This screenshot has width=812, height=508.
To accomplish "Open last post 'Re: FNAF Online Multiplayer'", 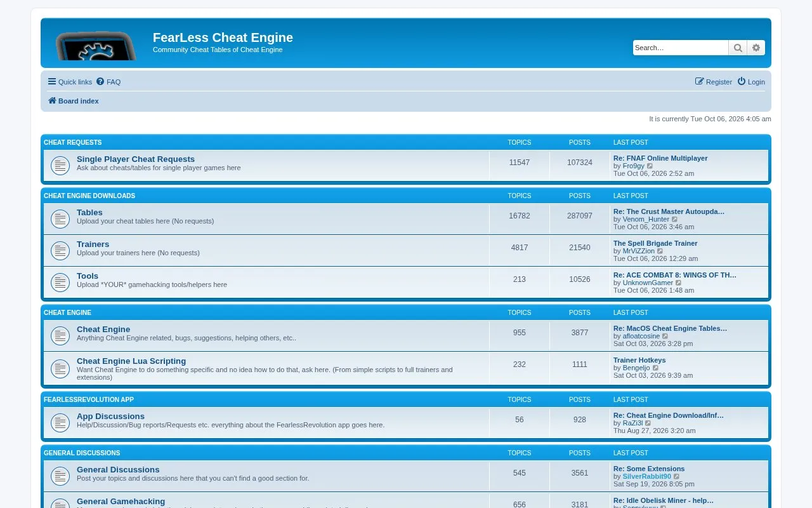I will [x=660, y=158].
